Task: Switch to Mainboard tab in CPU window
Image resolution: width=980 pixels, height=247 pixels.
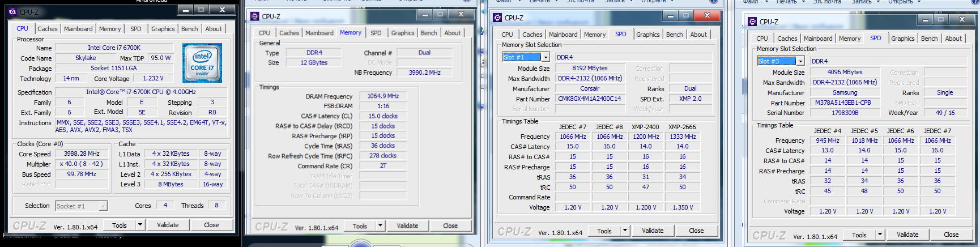Action: click(78, 29)
